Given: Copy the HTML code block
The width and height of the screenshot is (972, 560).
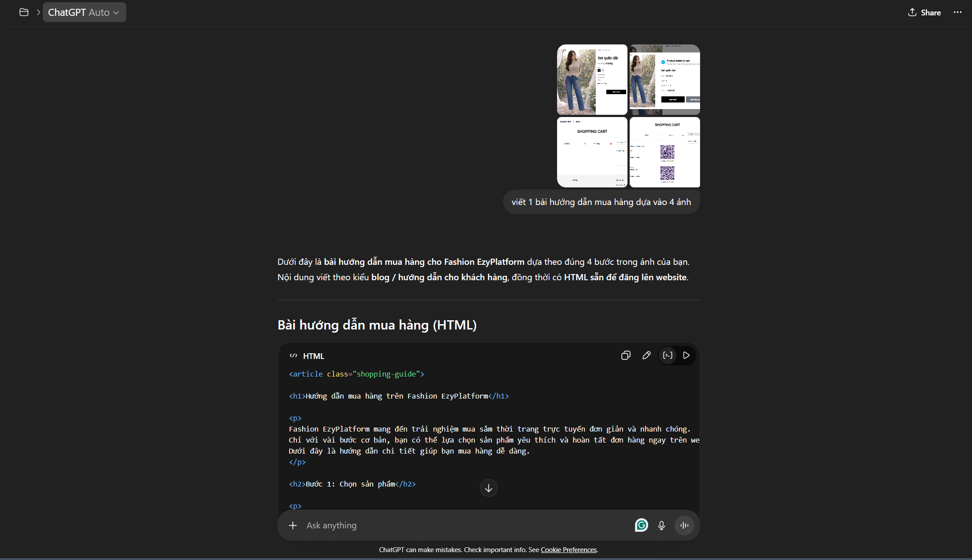Looking at the screenshot, I should [625, 355].
